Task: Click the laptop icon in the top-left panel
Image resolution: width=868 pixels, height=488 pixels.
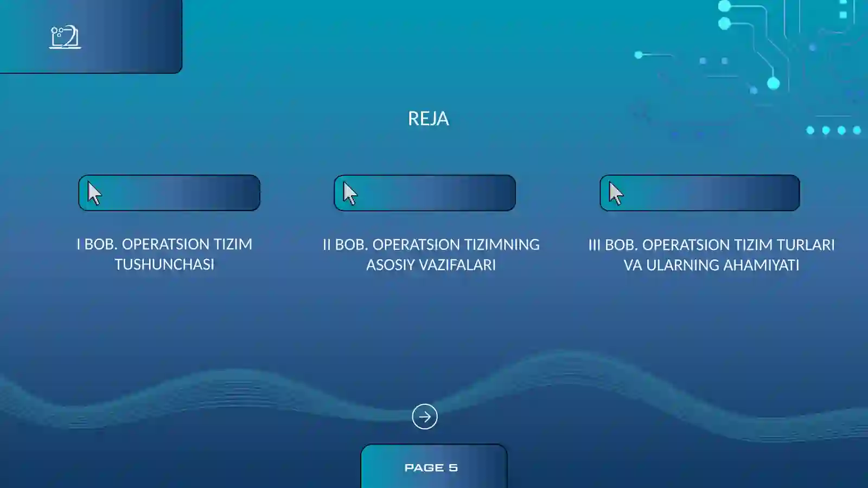Action: click(x=65, y=37)
